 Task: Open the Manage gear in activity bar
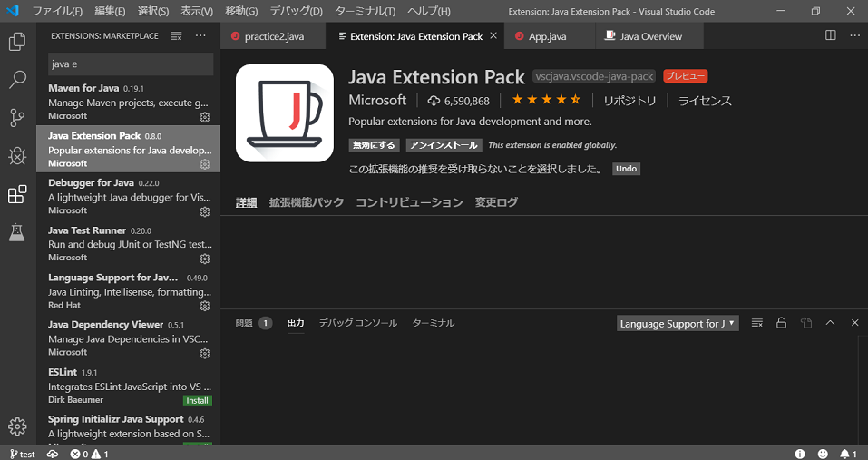pos(17,426)
